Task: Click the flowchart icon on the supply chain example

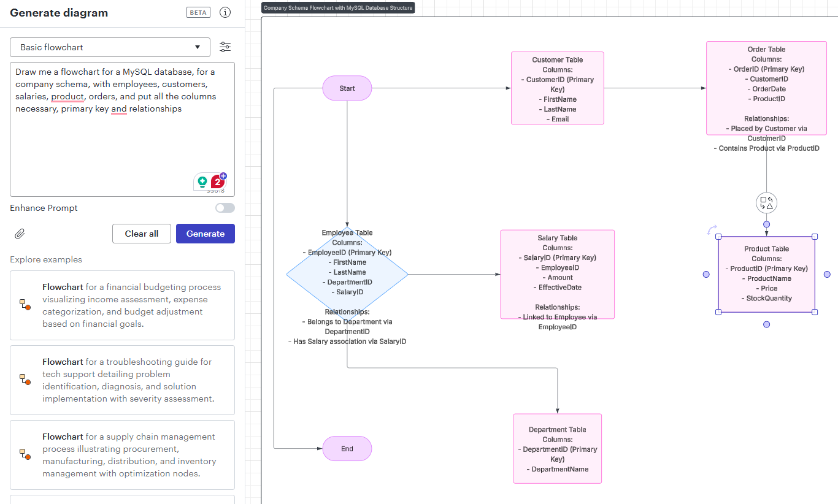Action: pyautogui.click(x=25, y=455)
